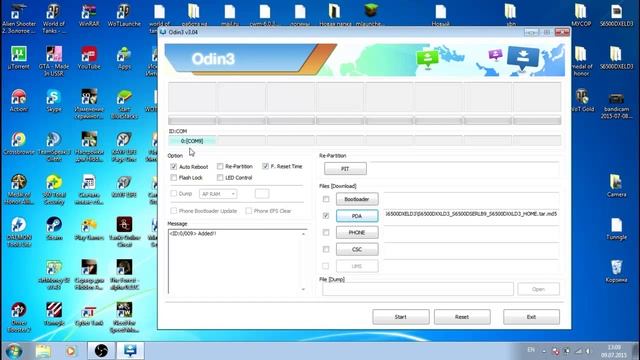This screenshot has height=360, width=640.
Task: Launch DAEMON Tools Lite from the desktop
Action: tap(18, 232)
